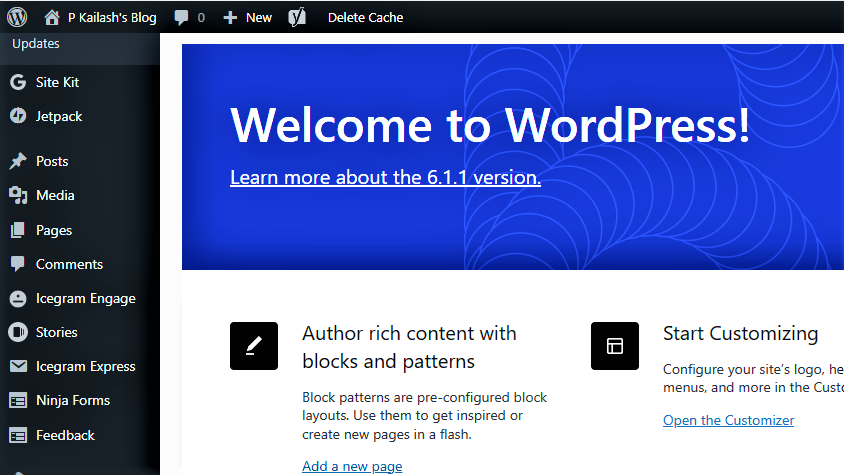The image size is (844, 475).
Task: Click Delete Cache in admin bar
Action: click(365, 18)
